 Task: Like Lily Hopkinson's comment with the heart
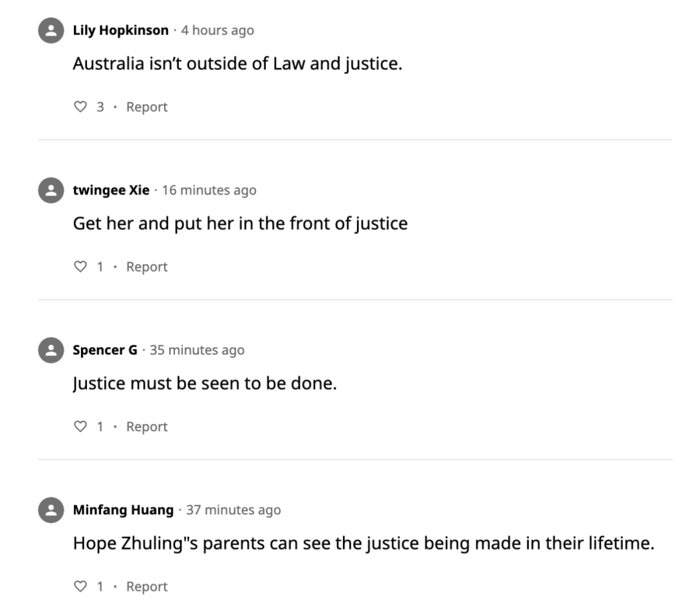(80, 107)
